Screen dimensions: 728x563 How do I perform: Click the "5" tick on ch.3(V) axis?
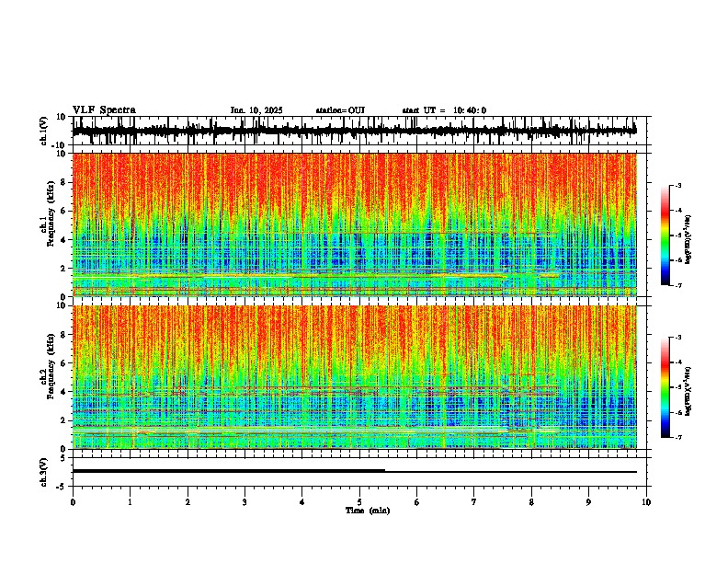click(64, 457)
